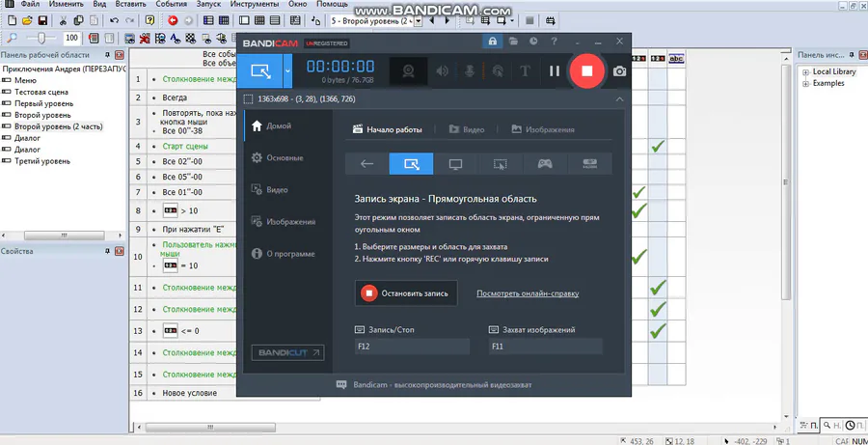The image size is (868, 445).
Task: Click Bandicam camera screenshot icon
Action: pos(619,70)
